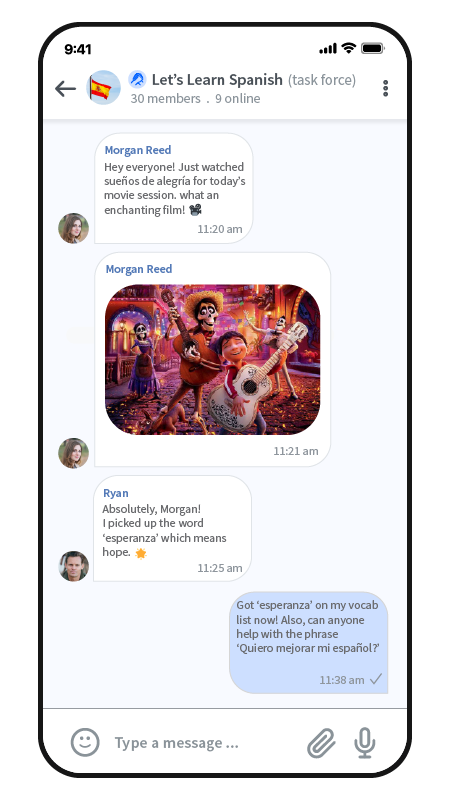Viewport: 450px width, 800px height.
Task: Click Morgan Reed name above the image
Action: pos(139,269)
